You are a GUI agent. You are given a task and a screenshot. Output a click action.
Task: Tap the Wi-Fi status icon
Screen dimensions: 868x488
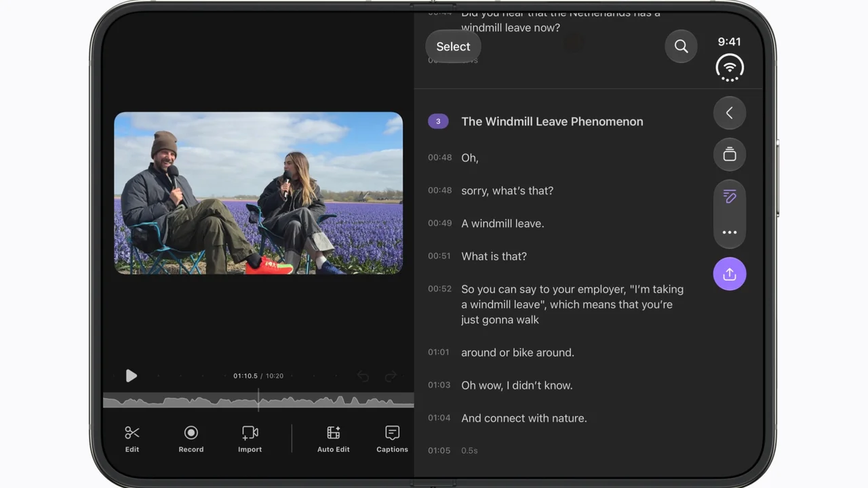(x=730, y=68)
